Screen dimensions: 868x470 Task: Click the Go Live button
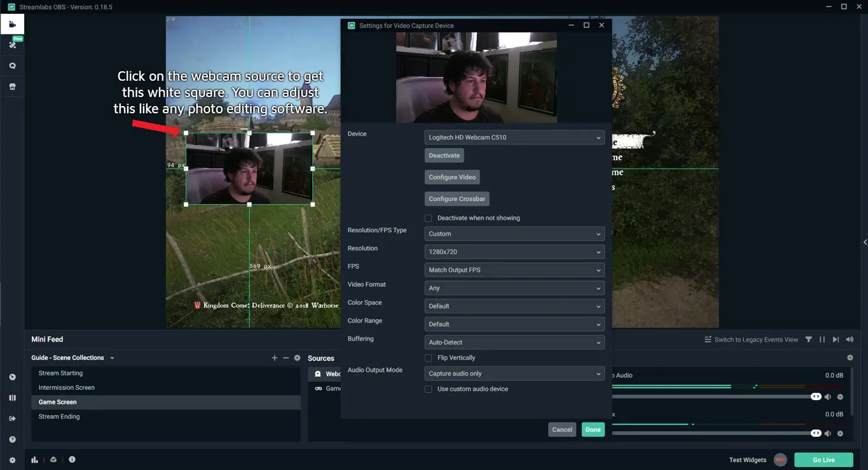coord(823,460)
